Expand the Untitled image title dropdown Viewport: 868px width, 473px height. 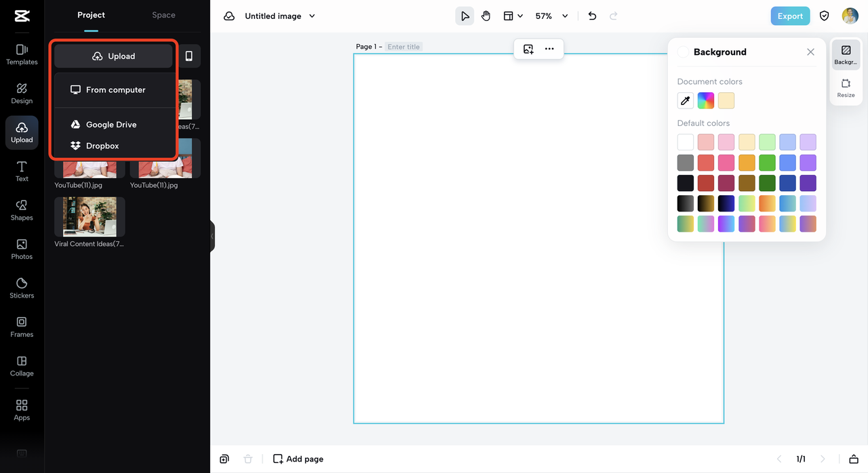coord(312,16)
